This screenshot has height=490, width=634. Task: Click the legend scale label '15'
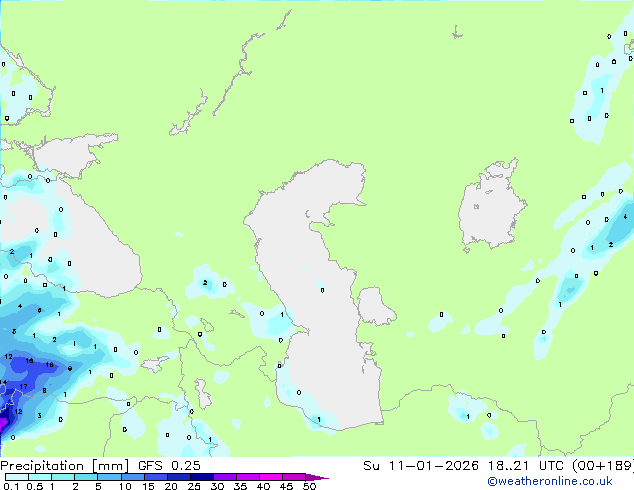(148, 486)
